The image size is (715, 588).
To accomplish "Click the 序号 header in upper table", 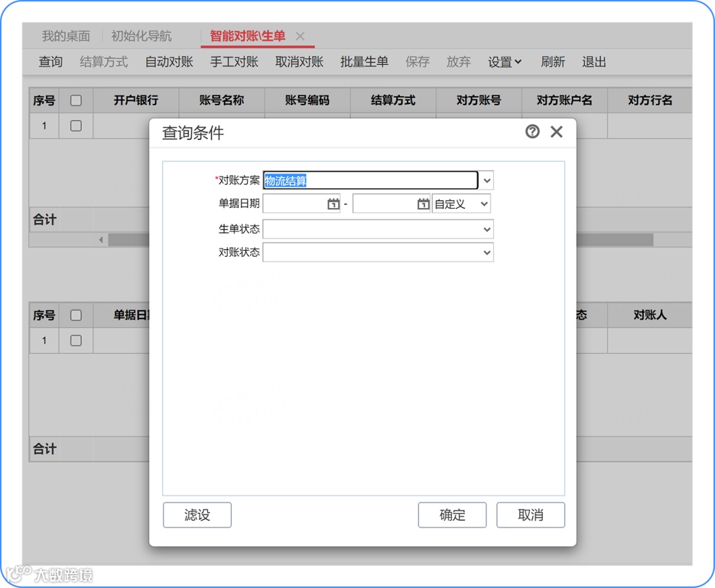I will 44,101.
